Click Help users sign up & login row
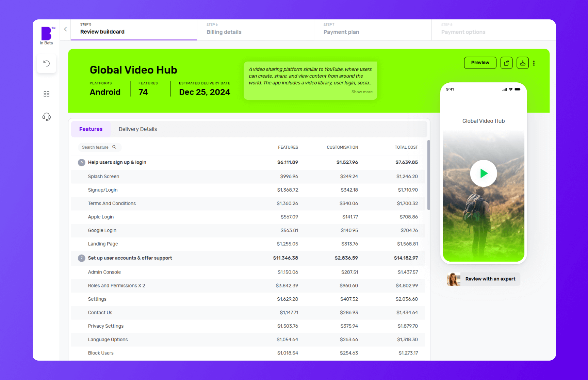Viewport: 588px width, 380px height. click(248, 162)
